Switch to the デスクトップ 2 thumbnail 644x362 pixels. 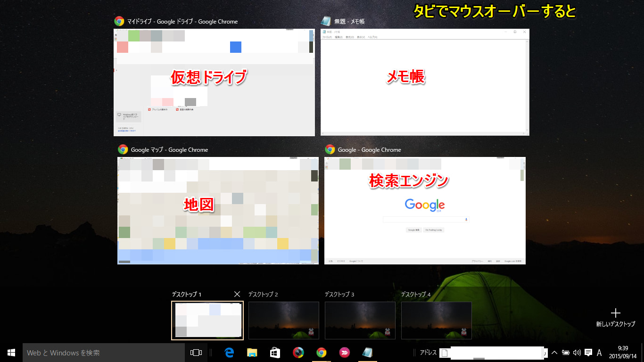284,321
